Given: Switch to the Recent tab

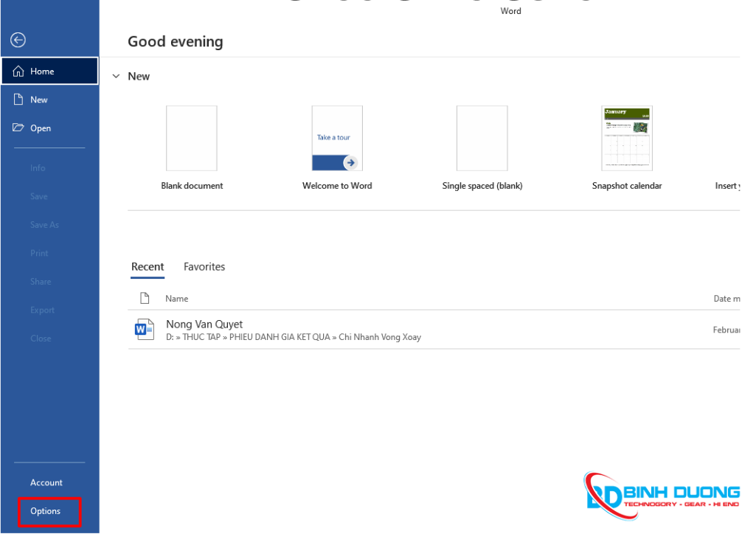Looking at the screenshot, I should pyautogui.click(x=148, y=266).
